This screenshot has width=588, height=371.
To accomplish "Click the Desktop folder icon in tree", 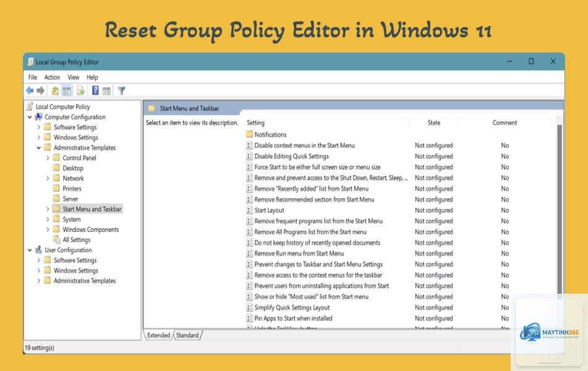I will click(56, 168).
